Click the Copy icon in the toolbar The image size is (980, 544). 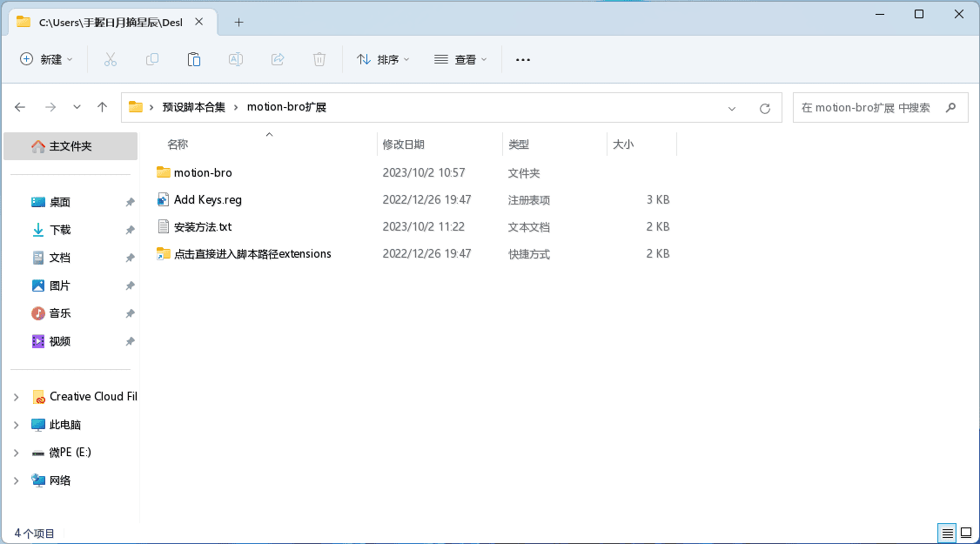click(x=151, y=59)
